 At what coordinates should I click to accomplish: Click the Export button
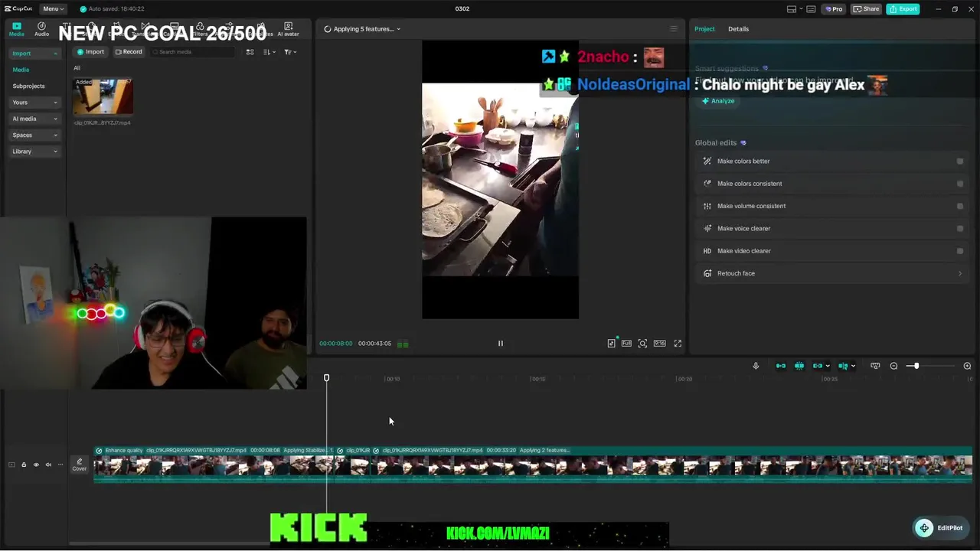[903, 9]
